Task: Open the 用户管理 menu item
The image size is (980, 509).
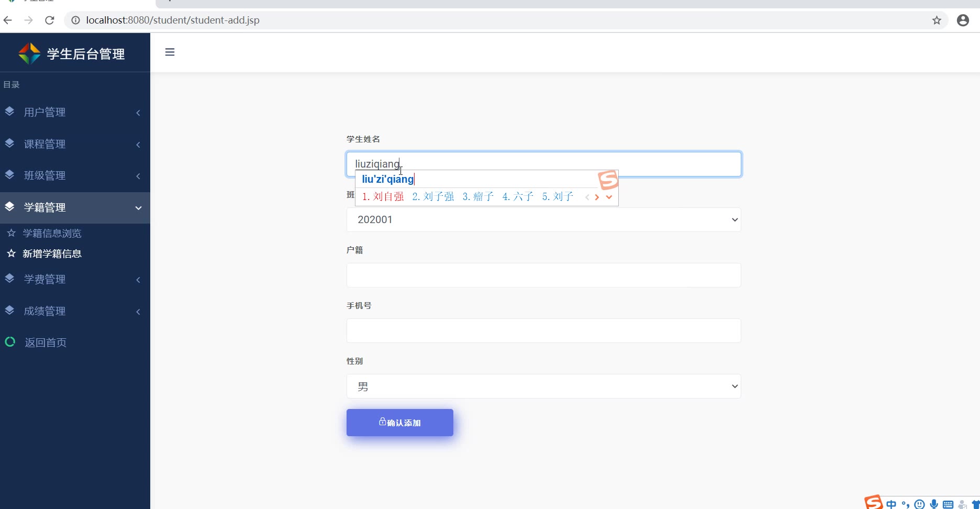Action: (75, 112)
